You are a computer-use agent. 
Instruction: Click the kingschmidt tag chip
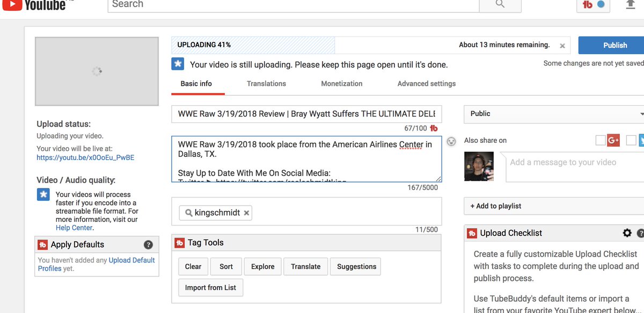[x=215, y=213]
